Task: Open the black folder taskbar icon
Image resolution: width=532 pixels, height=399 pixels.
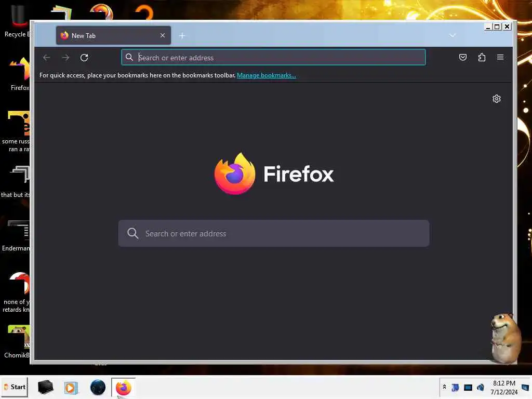Action: click(46, 387)
